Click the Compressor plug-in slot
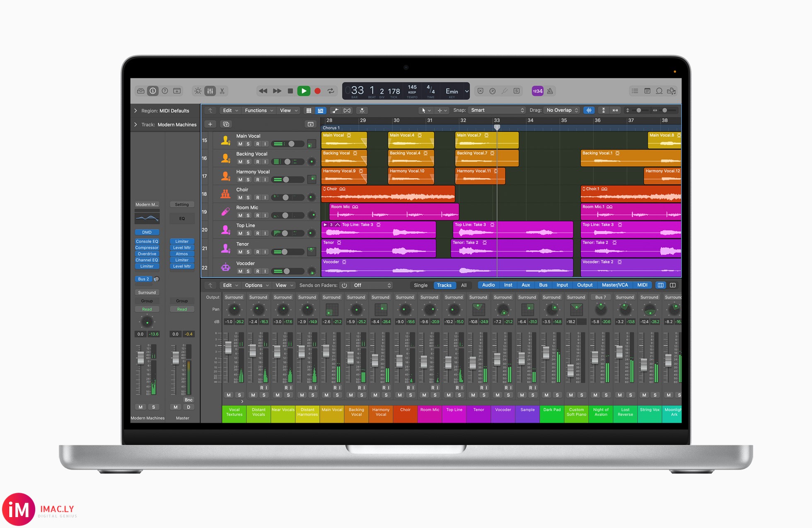812x528 pixels. pos(147,248)
